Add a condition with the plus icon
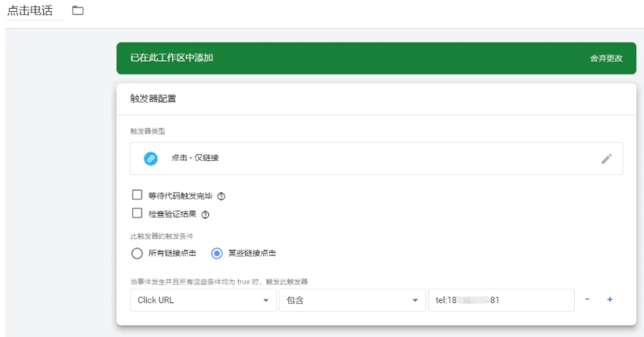Image resolution: width=644 pixels, height=337 pixels. click(x=610, y=299)
